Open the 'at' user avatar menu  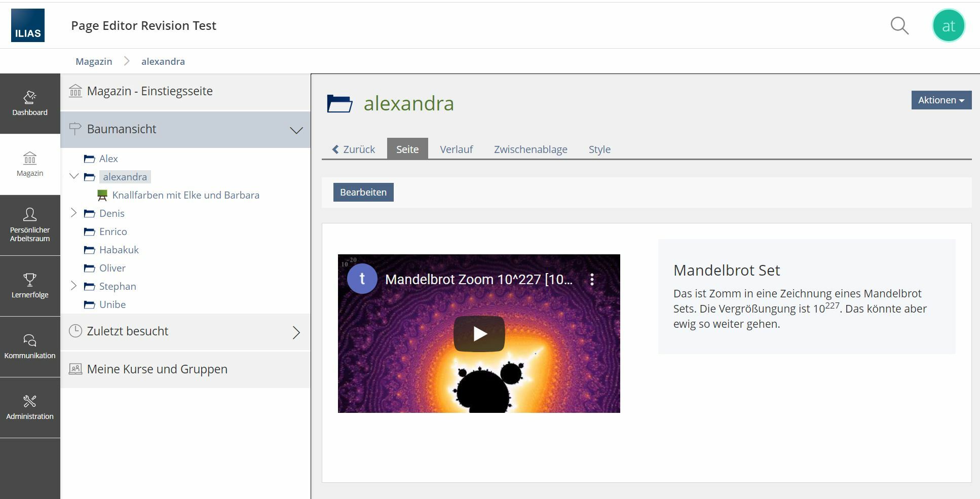click(x=948, y=25)
